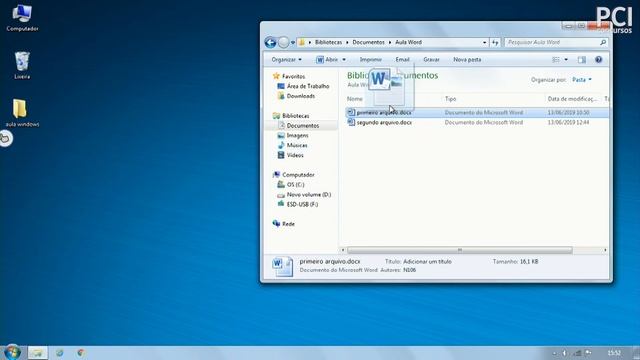Open the view options dropdown arrow
Image resolution: width=640 pixels, height=360 pixels.
click(566, 60)
